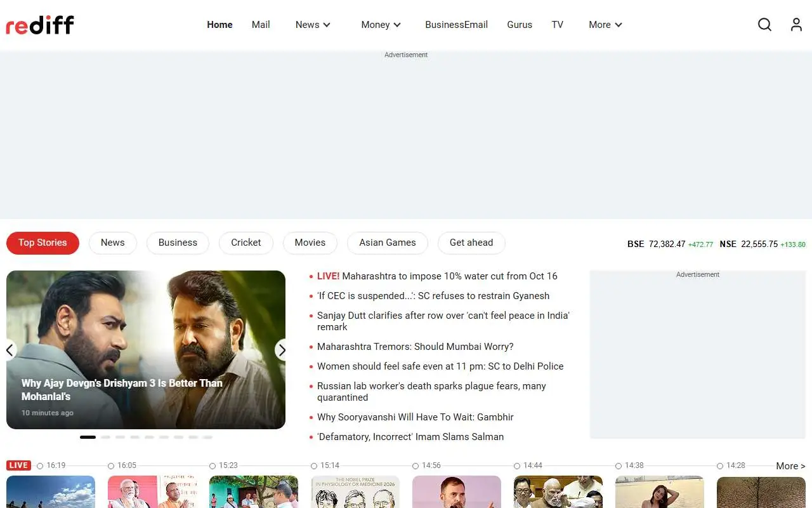
Task: Click the red LIVE badge on timeline
Action: coord(18,465)
